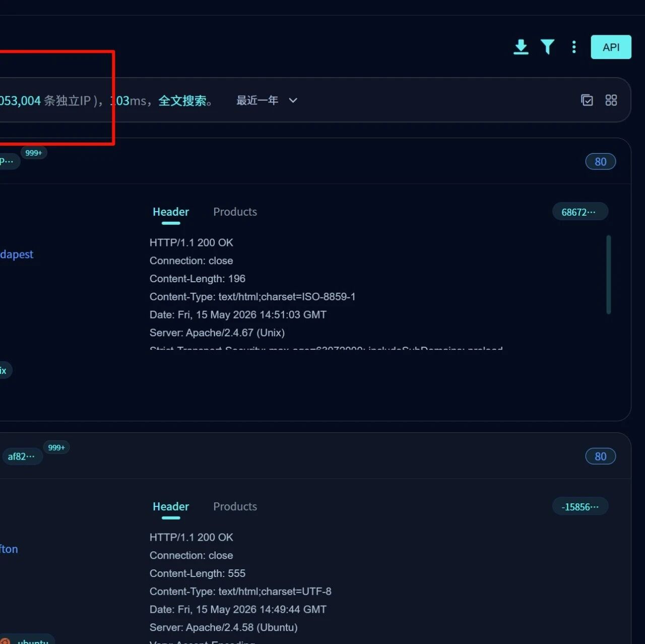The image size is (645, 644).
Task: Download the search results
Action: [521, 47]
